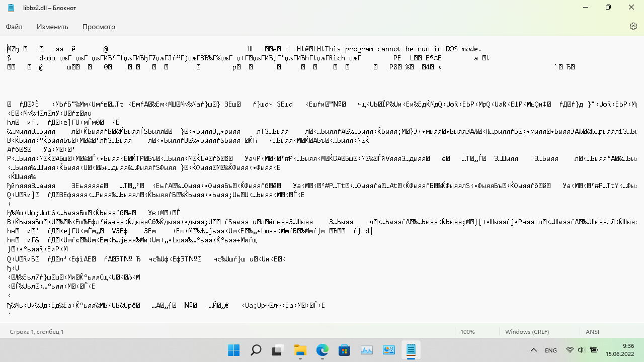Screen dimensions: 644x362
Task: Restore down the Блокнот window
Action: [x=608, y=8]
